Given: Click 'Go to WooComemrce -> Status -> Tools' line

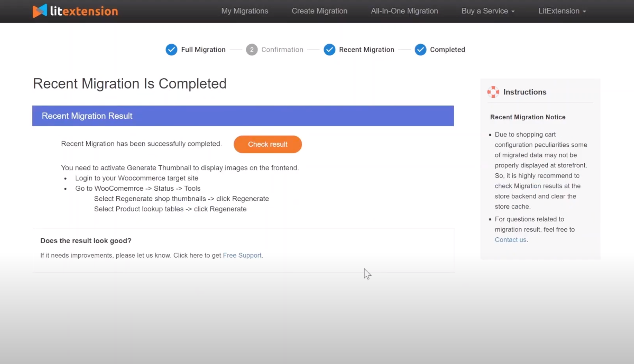Looking at the screenshot, I should [x=138, y=188].
